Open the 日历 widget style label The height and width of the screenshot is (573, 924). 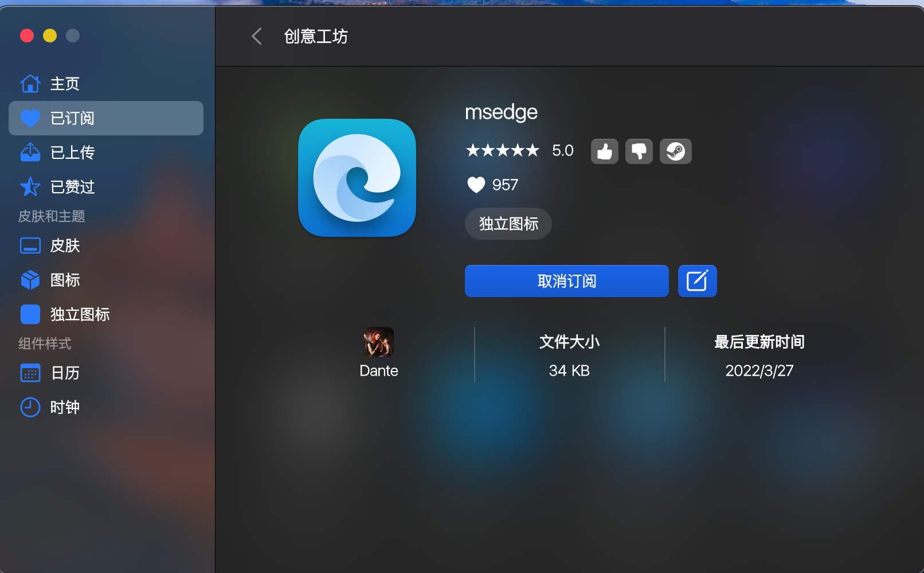pos(65,373)
